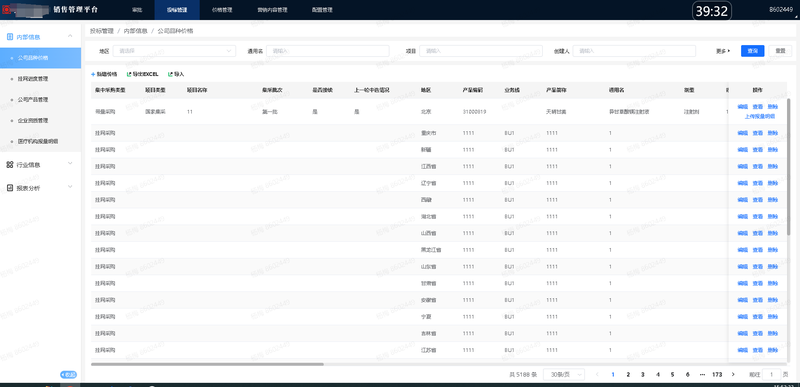Go to page 2 in pagination
Image resolution: width=800 pixels, height=387 pixels.
(x=628, y=374)
